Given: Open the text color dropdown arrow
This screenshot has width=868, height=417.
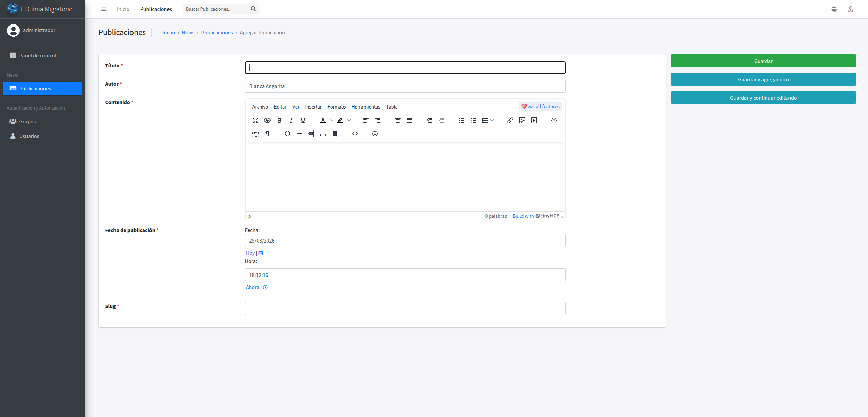Looking at the screenshot, I should coord(331,120).
